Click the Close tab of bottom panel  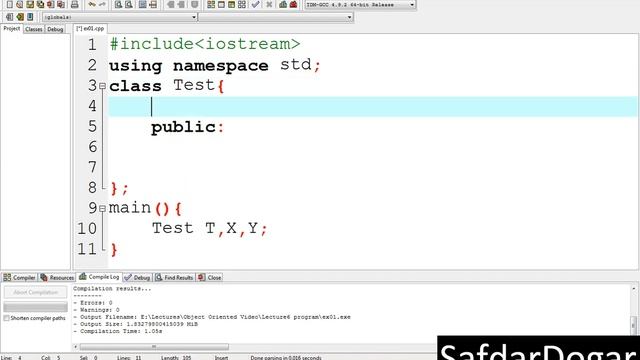210,278
